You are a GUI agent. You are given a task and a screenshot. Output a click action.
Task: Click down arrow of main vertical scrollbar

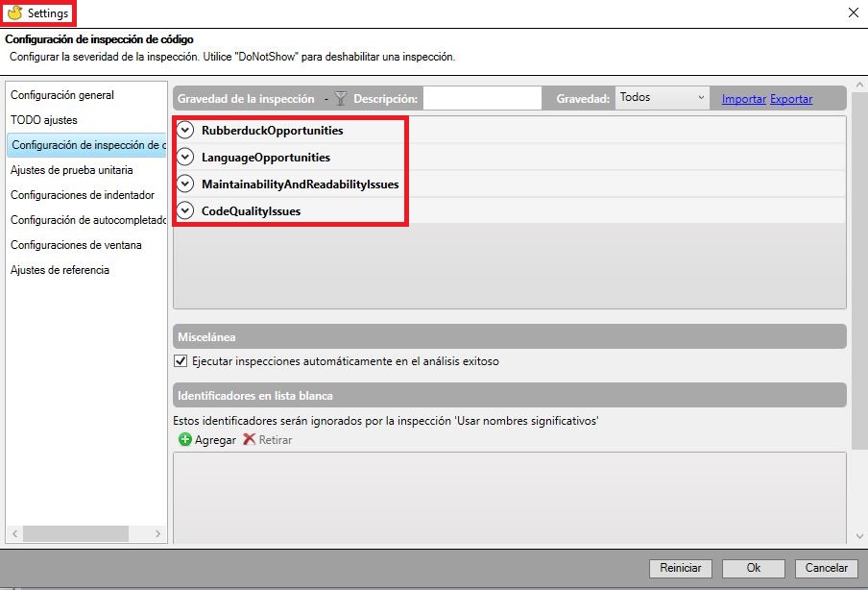[859, 536]
